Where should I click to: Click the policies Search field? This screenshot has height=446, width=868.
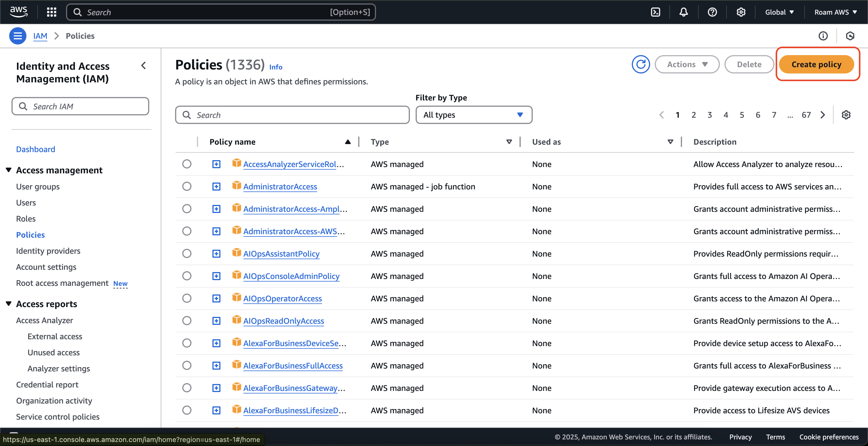292,115
